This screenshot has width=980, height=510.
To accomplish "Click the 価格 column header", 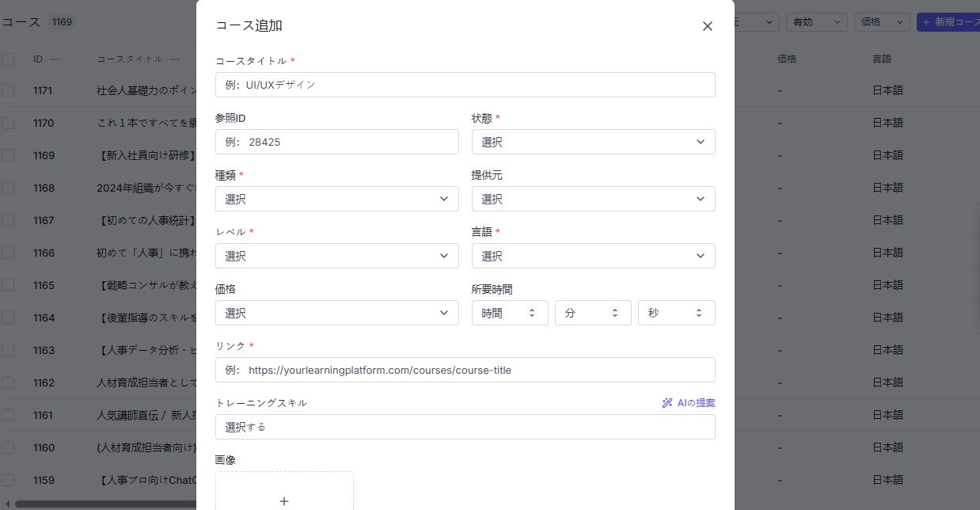I will pyautogui.click(x=787, y=59).
